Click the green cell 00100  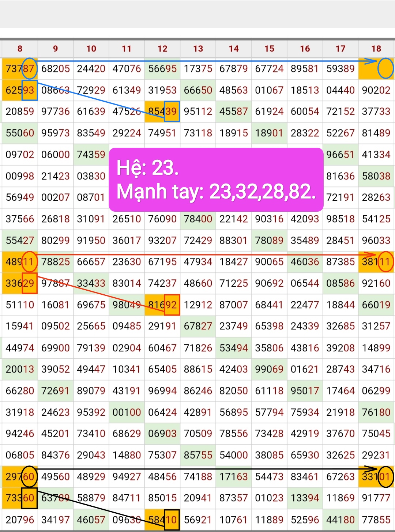[x=127, y=412]
